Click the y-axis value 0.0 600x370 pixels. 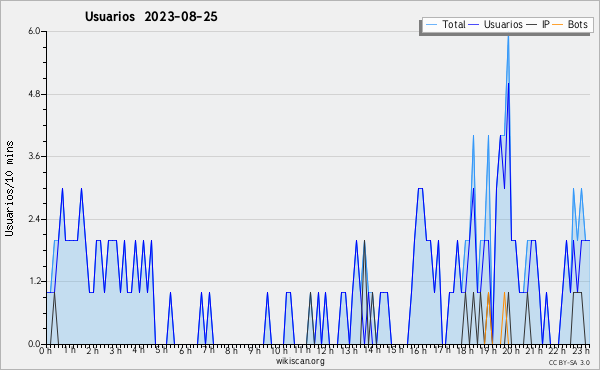pos(34,344)
